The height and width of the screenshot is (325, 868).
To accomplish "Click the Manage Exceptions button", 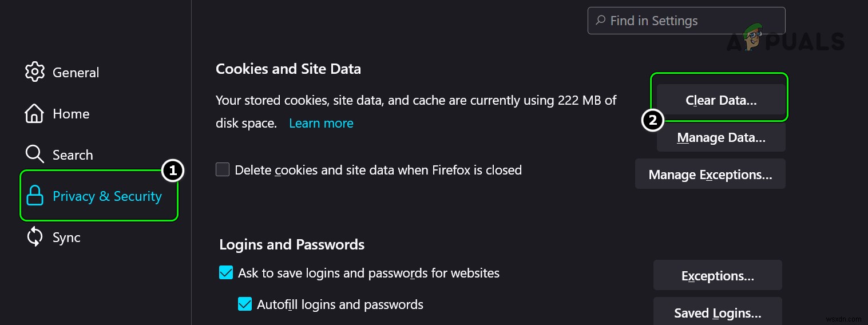I will click(710, 175).
